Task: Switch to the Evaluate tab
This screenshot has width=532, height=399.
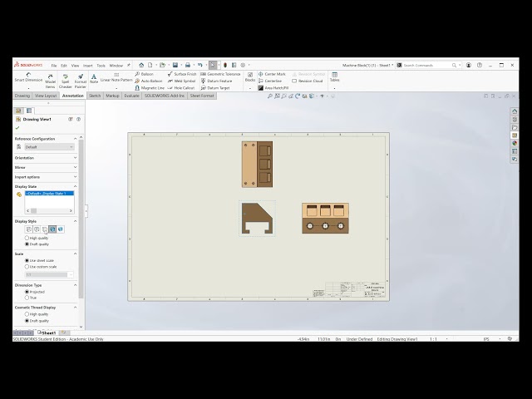Action: coord(131,96)
